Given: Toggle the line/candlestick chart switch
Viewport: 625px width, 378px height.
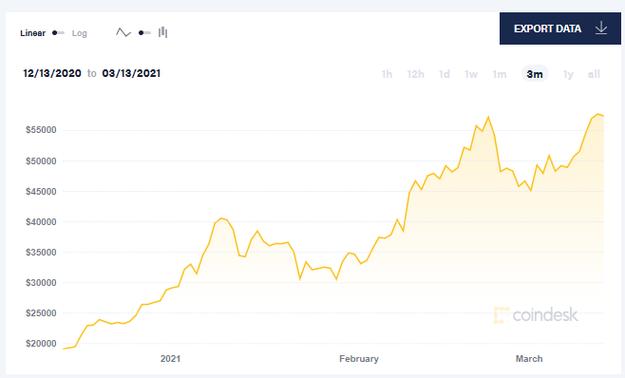Looking at the screenshot, I should pos(144,33).
